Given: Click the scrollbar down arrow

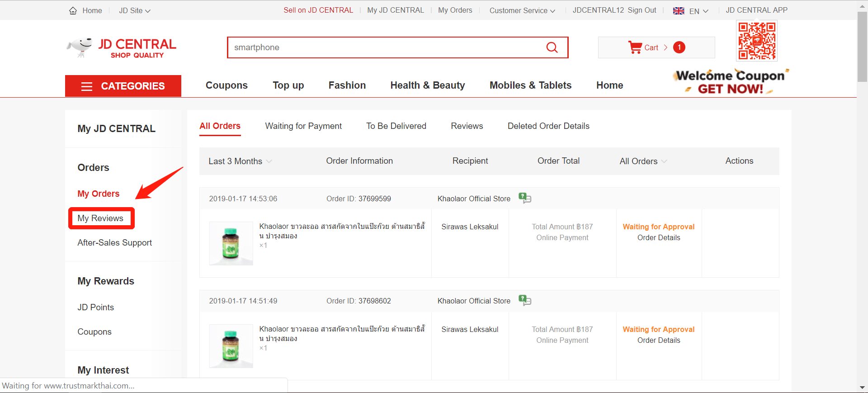Looking at the screenshot, I should click(x=862, y=388).
